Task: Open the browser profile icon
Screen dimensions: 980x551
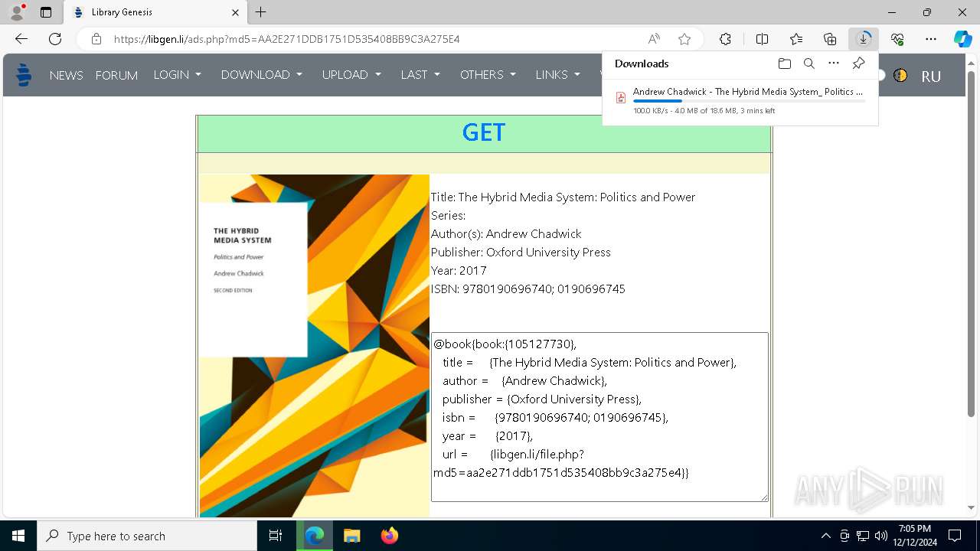Action: 16,12
